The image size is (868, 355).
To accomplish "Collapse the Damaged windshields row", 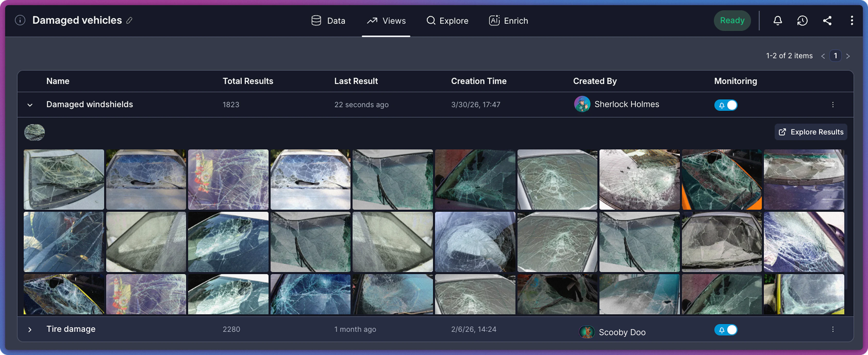I will pyautogui.click(x=30, y=105).
